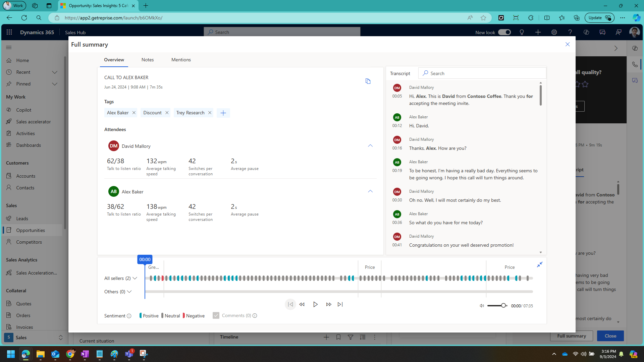The height and width of the screenshot is (362, 644).
Task: Open Copilot from the left navigation
Action: (x=23, y=110)
